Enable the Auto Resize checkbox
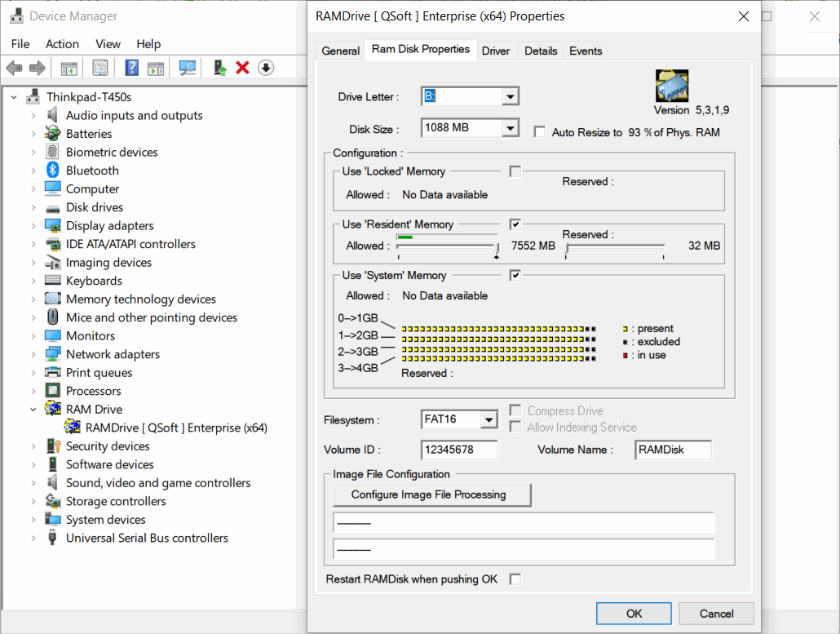 (x=539, y=132)
